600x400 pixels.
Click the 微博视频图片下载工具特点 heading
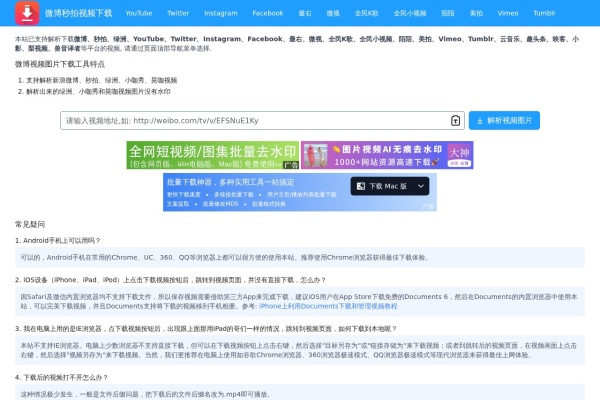60,64
